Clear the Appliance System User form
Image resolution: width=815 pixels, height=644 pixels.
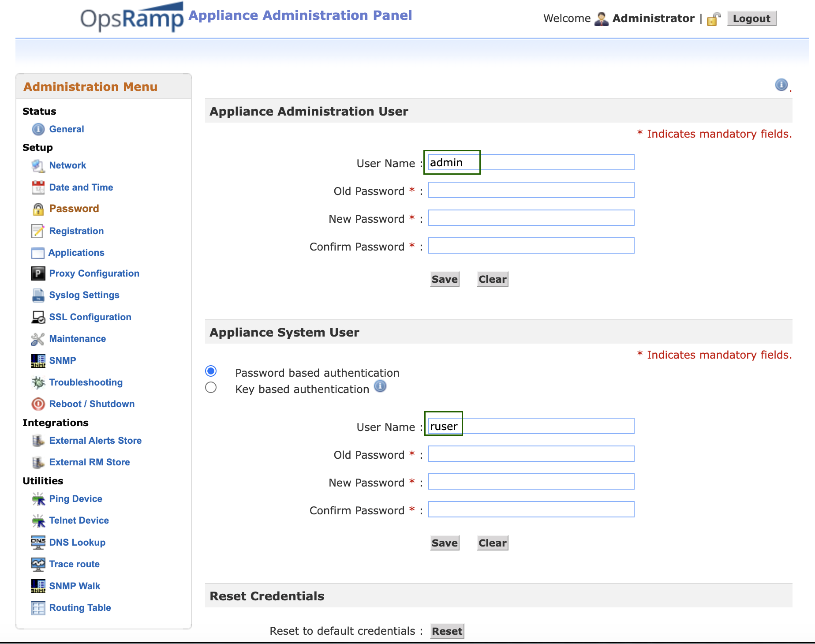(x=492, y=543)
